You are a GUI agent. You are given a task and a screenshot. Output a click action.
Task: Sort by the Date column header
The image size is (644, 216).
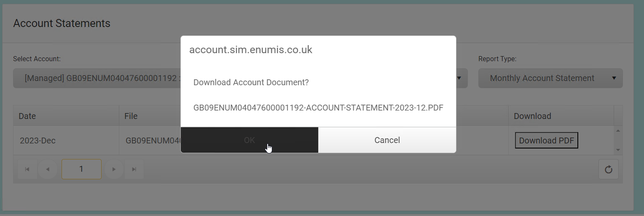27,116
